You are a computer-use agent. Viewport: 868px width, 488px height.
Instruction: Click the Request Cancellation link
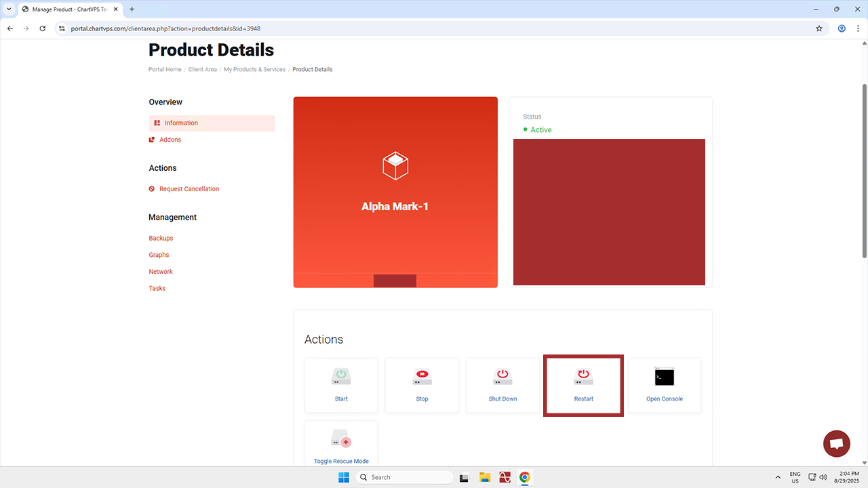point(189,189)
